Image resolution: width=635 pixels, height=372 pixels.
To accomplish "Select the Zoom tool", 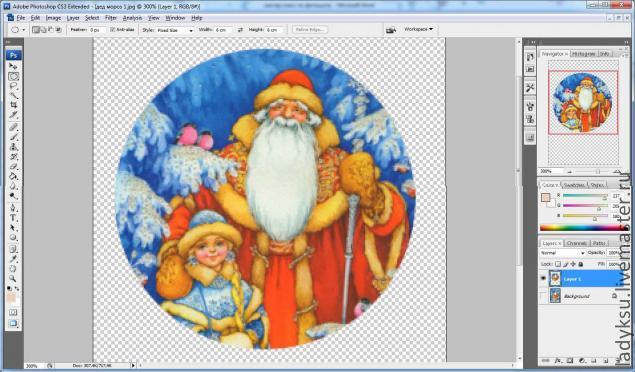I will [13, 278].
